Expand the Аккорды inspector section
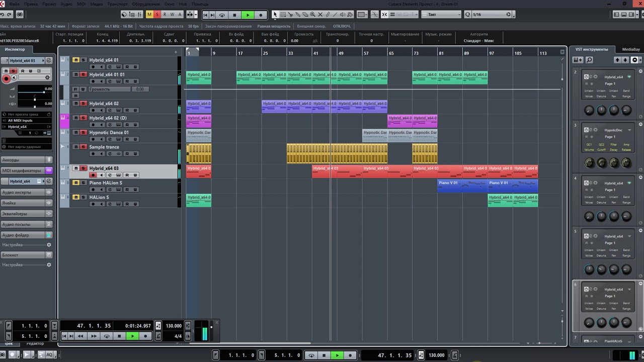 [26, 160]
